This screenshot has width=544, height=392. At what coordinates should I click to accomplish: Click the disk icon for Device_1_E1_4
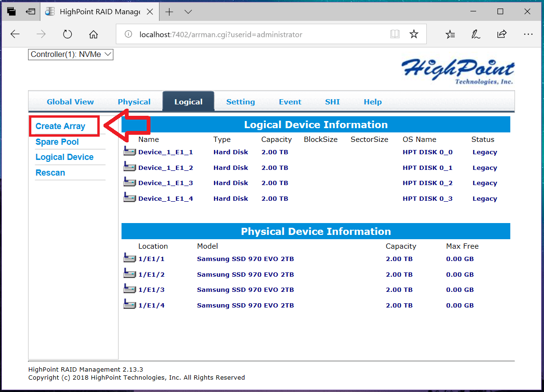tap(130, 197)
